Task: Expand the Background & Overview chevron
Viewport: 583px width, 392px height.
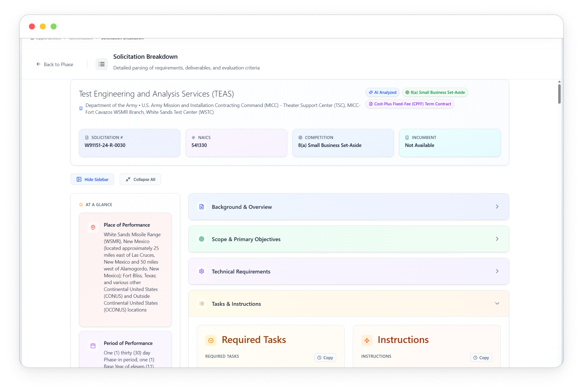Action: coord(497,207)
